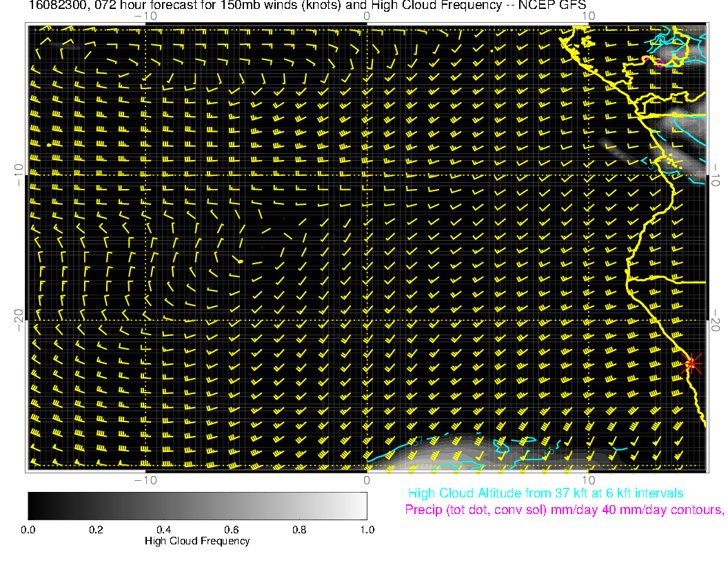This screenshot has height=563, width=728.
Task: Click the "0" longitude label on the bottom axis
Action: click(367, 480)
